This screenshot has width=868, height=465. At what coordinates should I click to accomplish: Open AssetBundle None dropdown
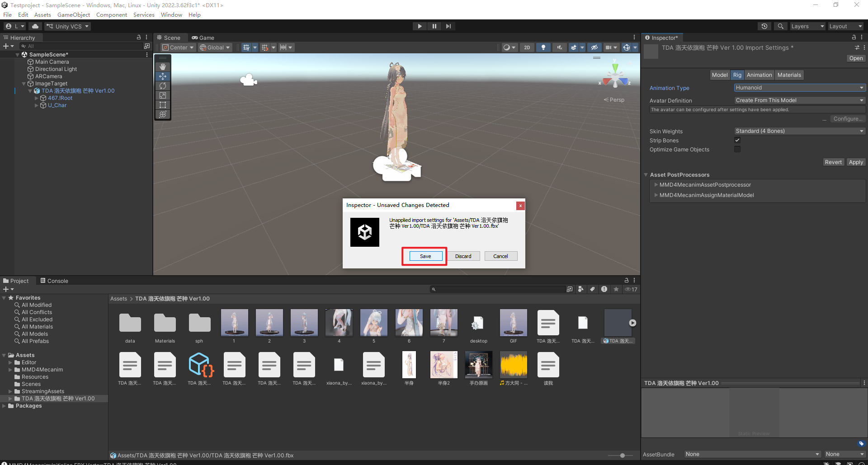(752, 454)
